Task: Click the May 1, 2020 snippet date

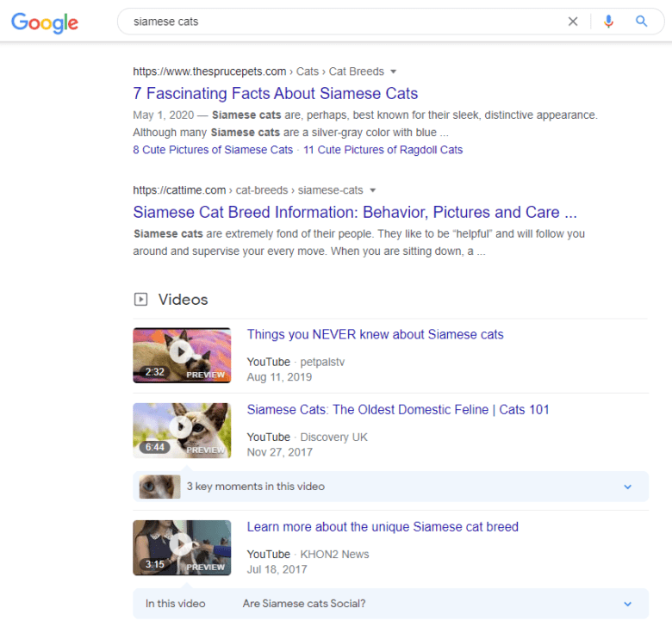Action: point(164,115)
